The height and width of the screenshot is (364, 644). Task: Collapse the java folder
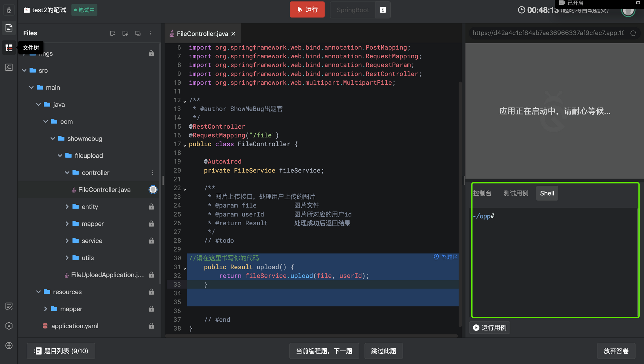point(38,104)
